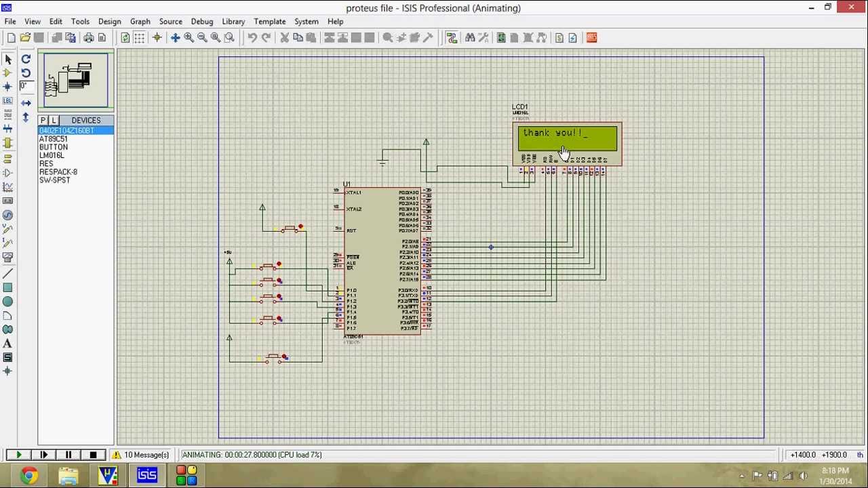Image resolution: width=868 pixels, height=488 pixels.
Task: Open File Explorer from the taskbar
Action: (68, 476)
